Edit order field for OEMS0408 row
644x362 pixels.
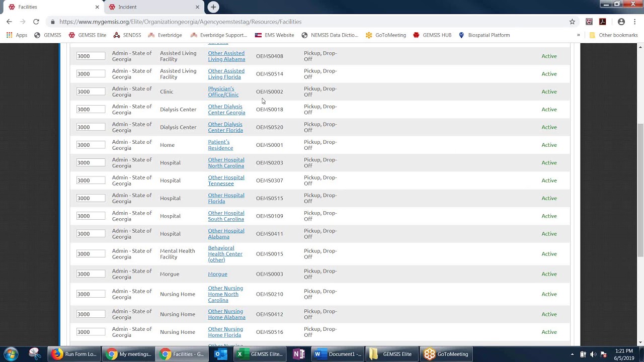coord(91,56)
